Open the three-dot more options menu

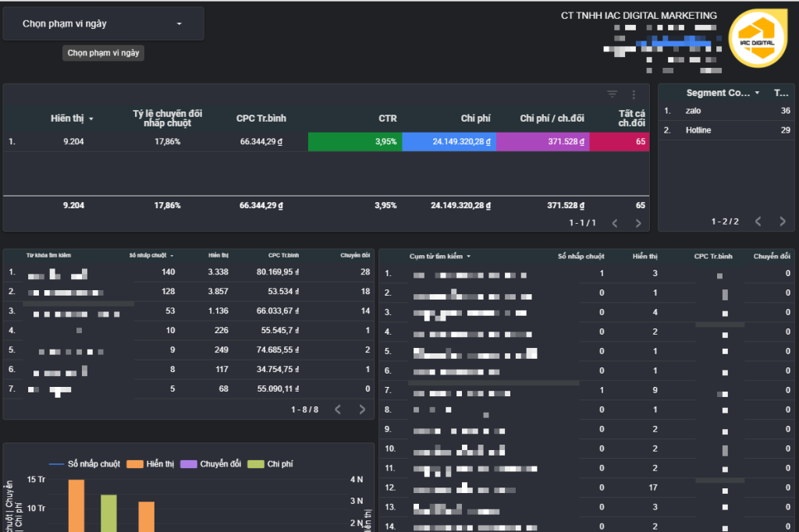point(634,94)
